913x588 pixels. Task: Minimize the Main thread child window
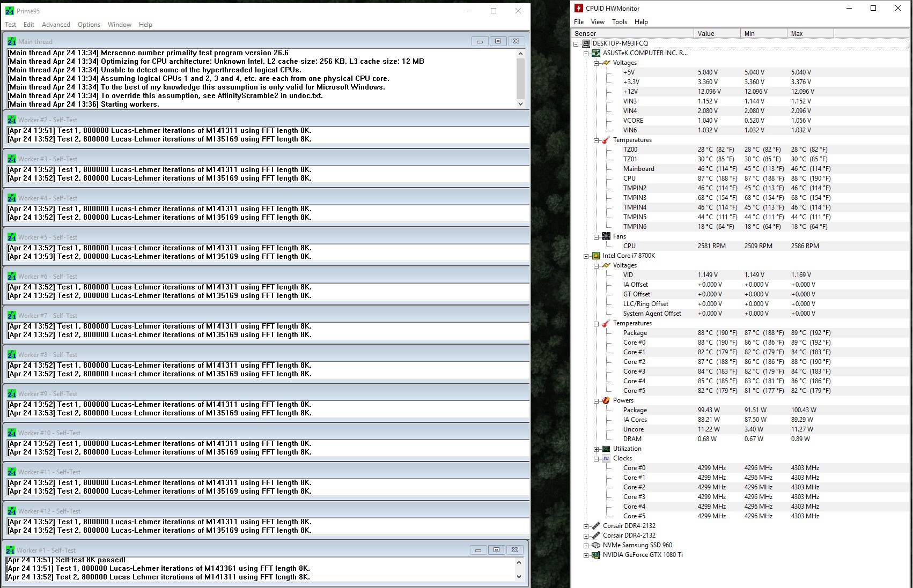480,41
